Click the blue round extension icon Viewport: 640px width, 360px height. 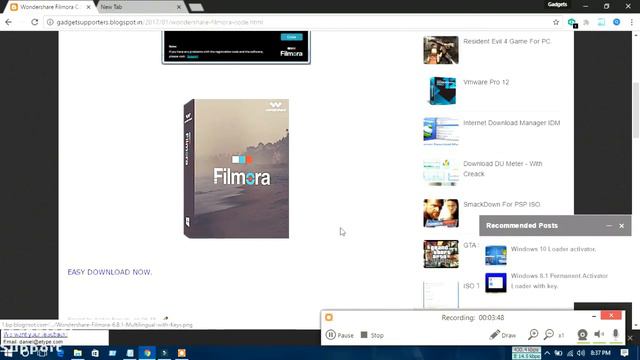click(616, 22)
